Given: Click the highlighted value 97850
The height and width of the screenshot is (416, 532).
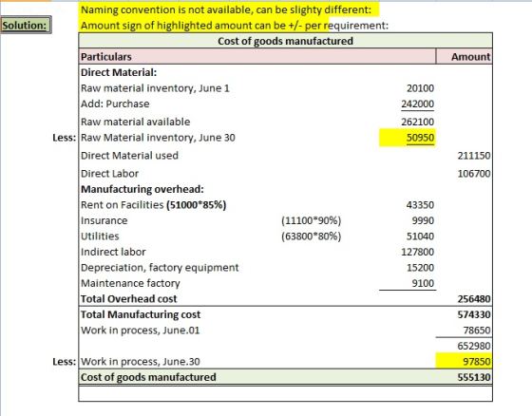Looking at the screenshot, I should [464, 361].
